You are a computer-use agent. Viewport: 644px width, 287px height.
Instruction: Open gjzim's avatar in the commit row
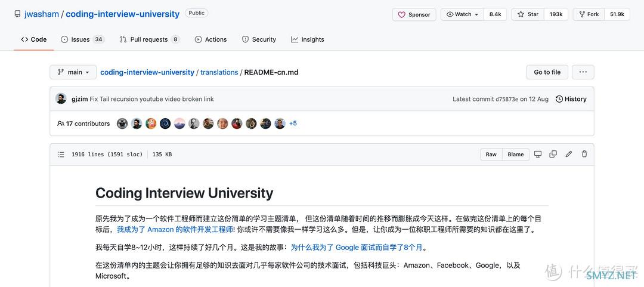coord(61,98)
